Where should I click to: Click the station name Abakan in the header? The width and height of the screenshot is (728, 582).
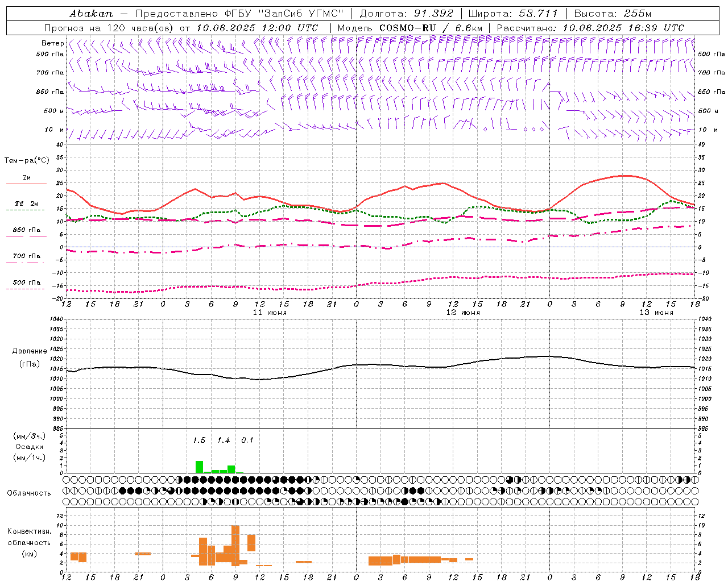click(x=91, y=14)
